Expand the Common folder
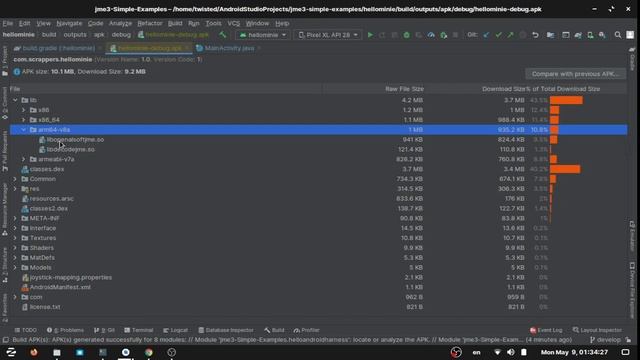The height and width of the screenshot is (360, 640). point(15,179)
